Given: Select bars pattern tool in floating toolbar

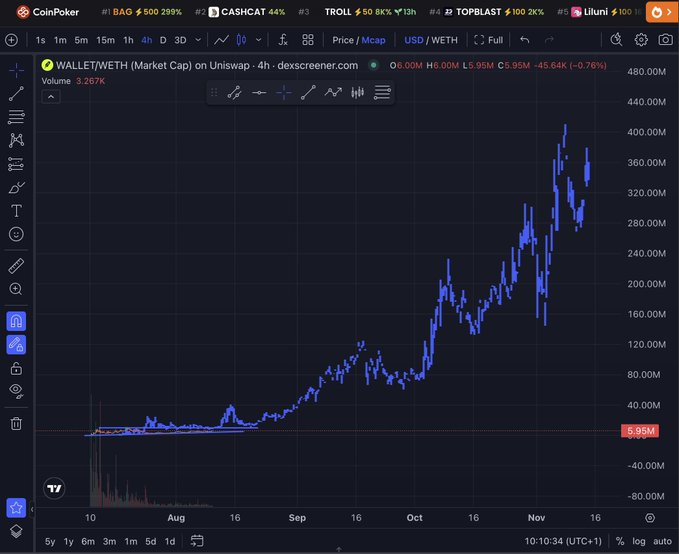Looking at the screenshot, I should coord(358,92).
